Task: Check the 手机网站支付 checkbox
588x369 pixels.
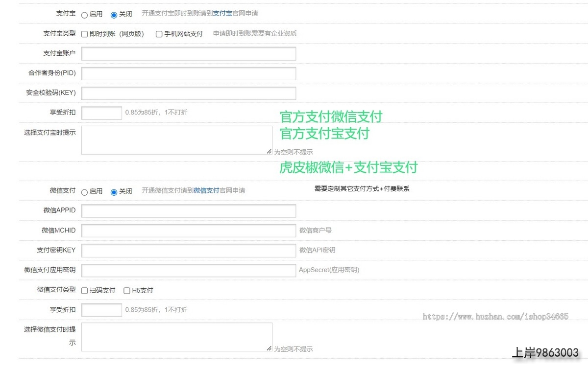Action: pyautogui.click(x=159, y=34)
